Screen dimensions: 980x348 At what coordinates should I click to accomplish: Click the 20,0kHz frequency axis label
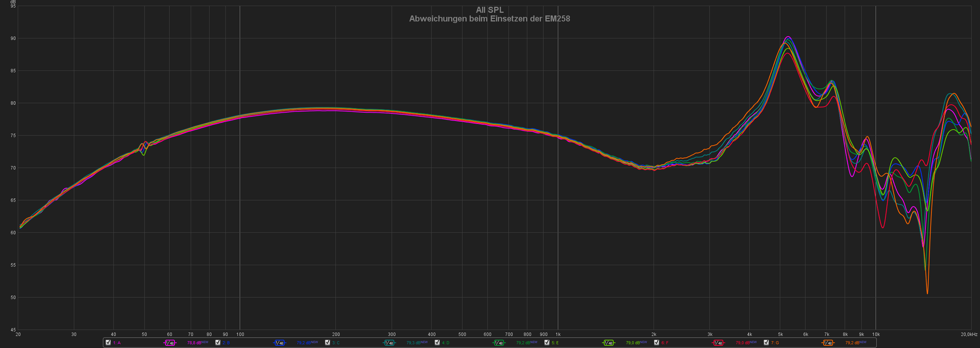[x=969, y=334]
